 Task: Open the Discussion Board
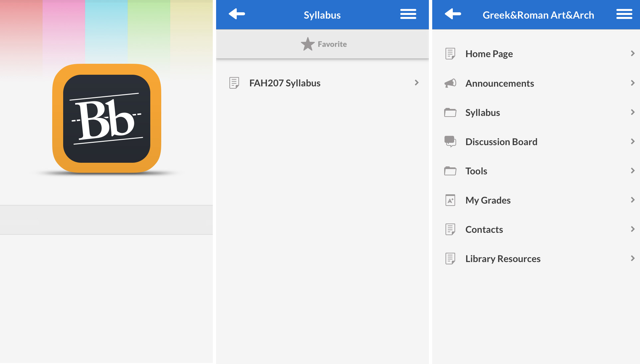tap(536, 141)
